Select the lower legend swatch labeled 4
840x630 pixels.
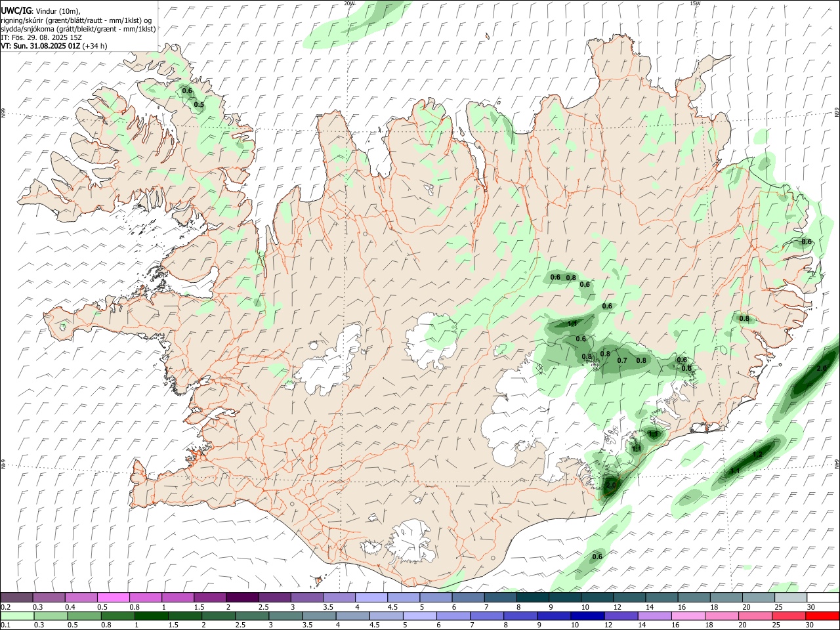click(352, 616)
